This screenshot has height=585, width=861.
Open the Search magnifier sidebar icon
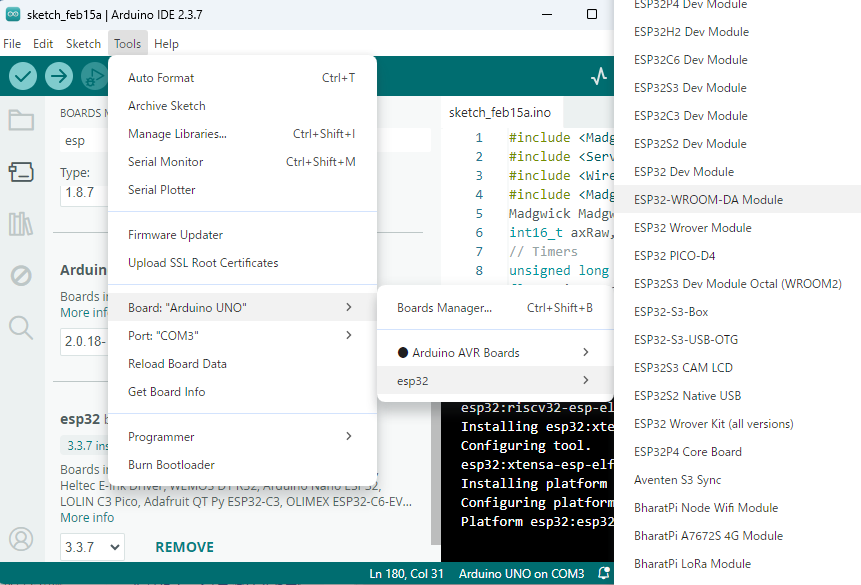(x=21, y=327)
